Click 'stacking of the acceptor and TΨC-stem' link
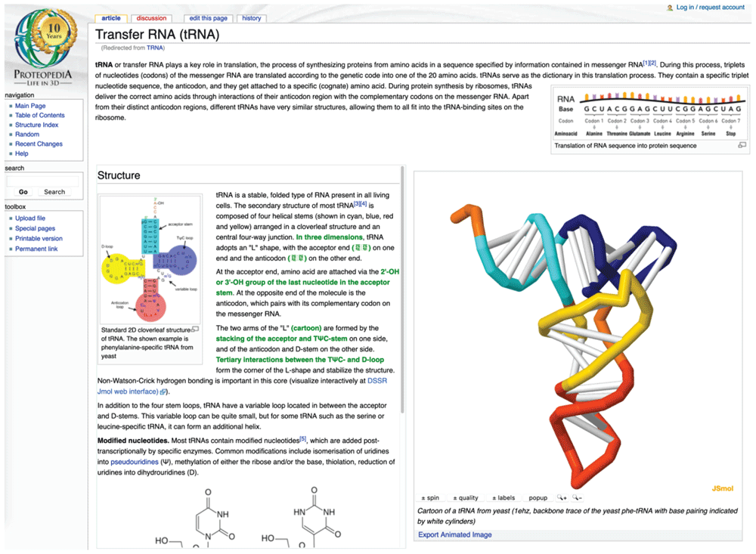 point(281,339)
